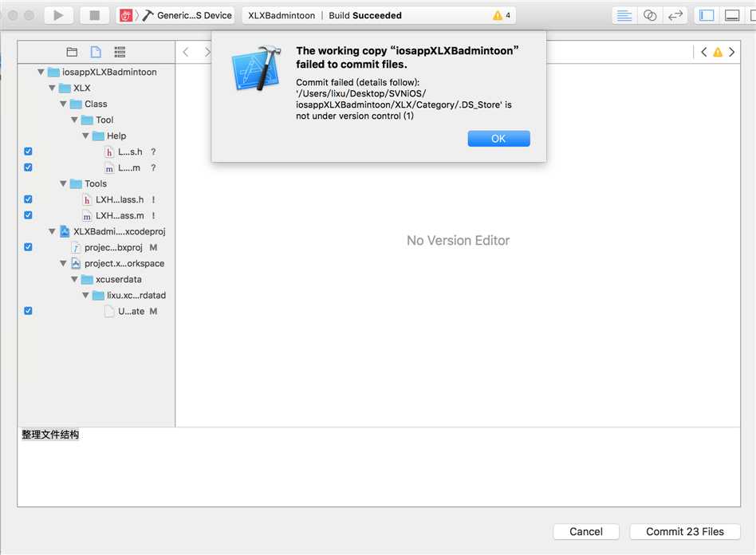Image resolution: width=756 pixels, height=555 pixels.
Task: Click the Xcode hammer icon in dialog
Action: click(x=257, y=69)
